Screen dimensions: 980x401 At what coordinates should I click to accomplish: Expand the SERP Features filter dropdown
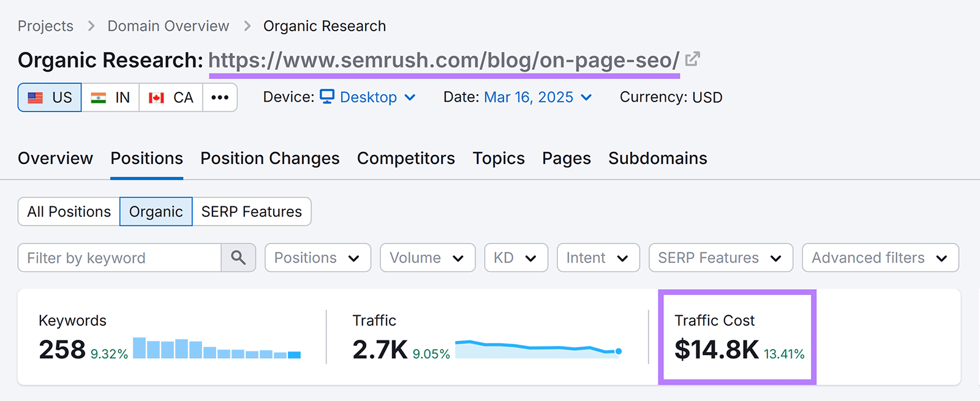721,258
